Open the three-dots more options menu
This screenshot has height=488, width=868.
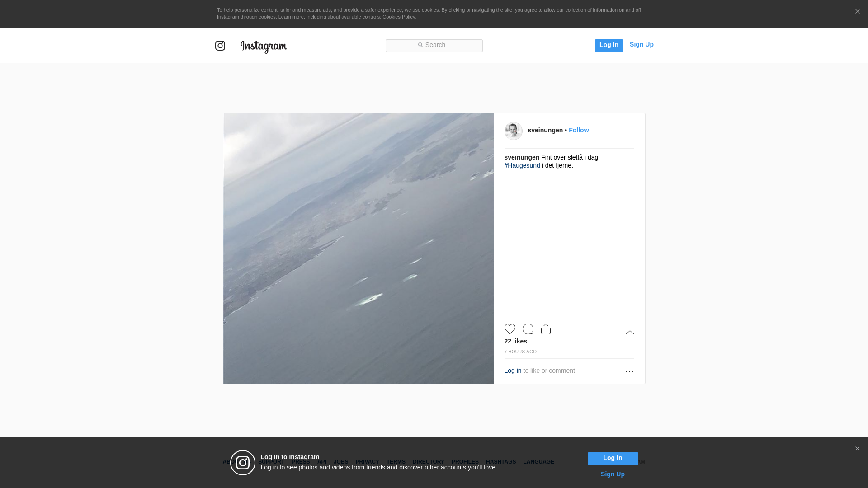(629, 371)
